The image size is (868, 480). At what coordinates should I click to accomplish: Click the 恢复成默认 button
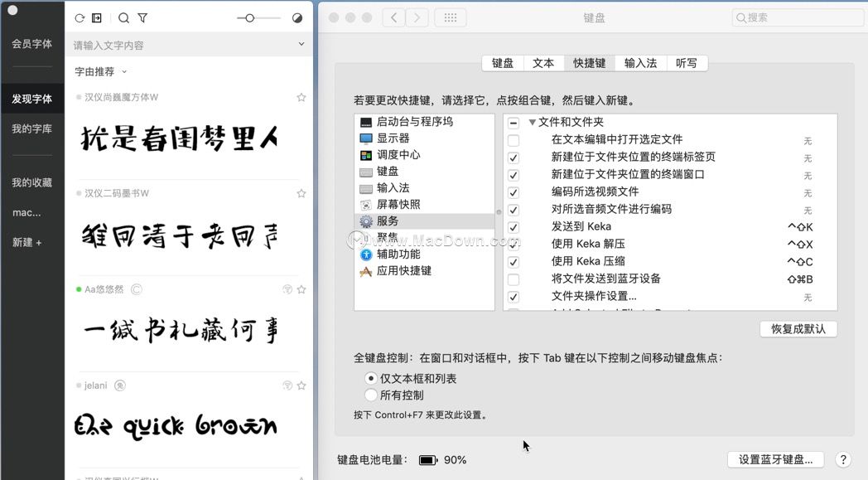(798, 328)
